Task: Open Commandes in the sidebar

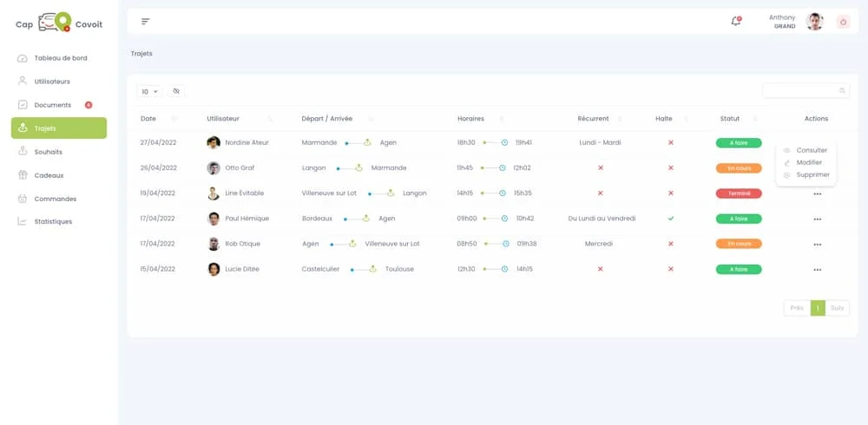Action: (x=59, y=199)
